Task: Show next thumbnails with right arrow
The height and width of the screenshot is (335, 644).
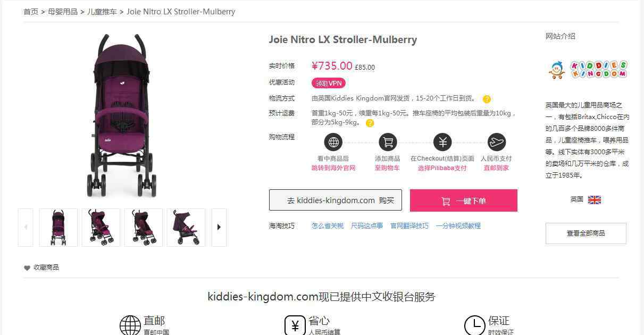Action: pyautogui.click(x=219, y=227)
